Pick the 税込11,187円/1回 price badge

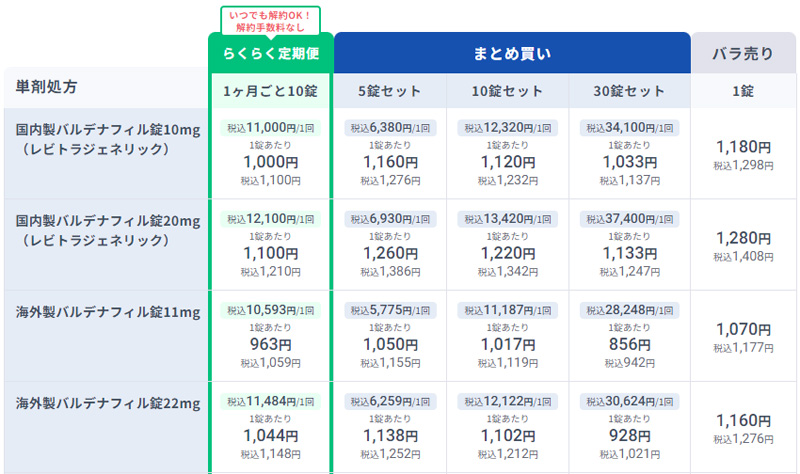(511, 310)
